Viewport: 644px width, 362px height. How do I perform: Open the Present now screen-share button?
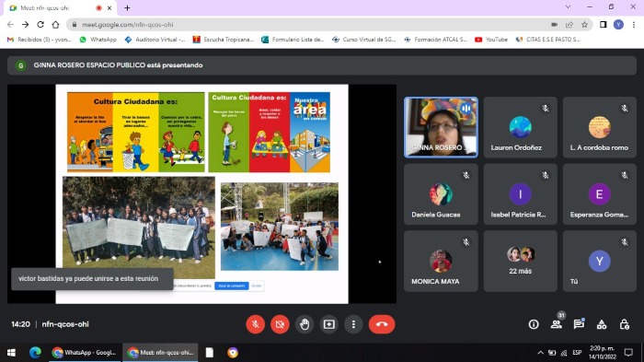pos(329,324)
